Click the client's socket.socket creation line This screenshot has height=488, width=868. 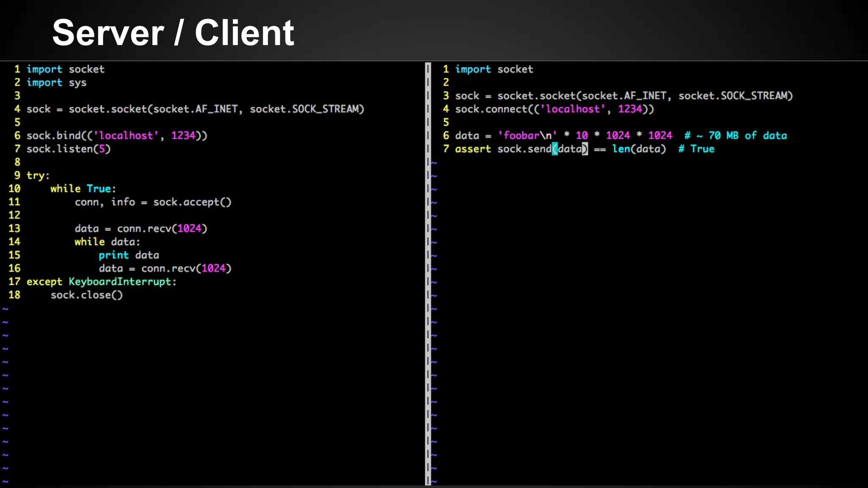pyautogui.click(x=624, y=96)
